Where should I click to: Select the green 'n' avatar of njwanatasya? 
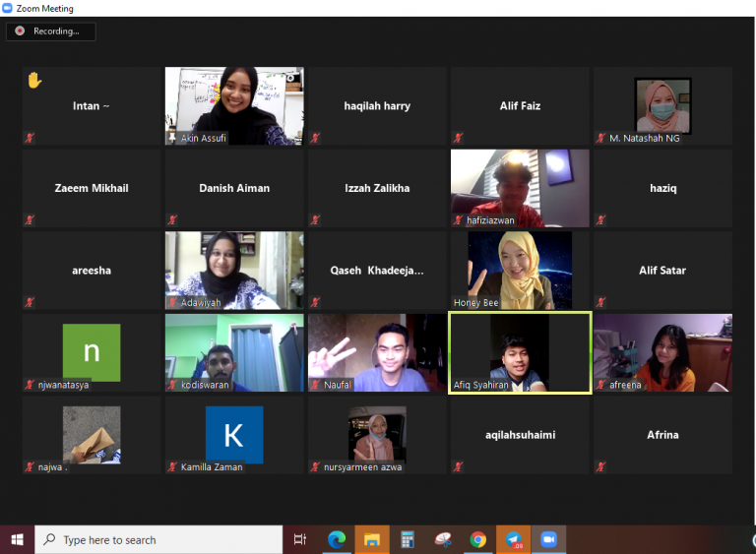click(91, 352)
